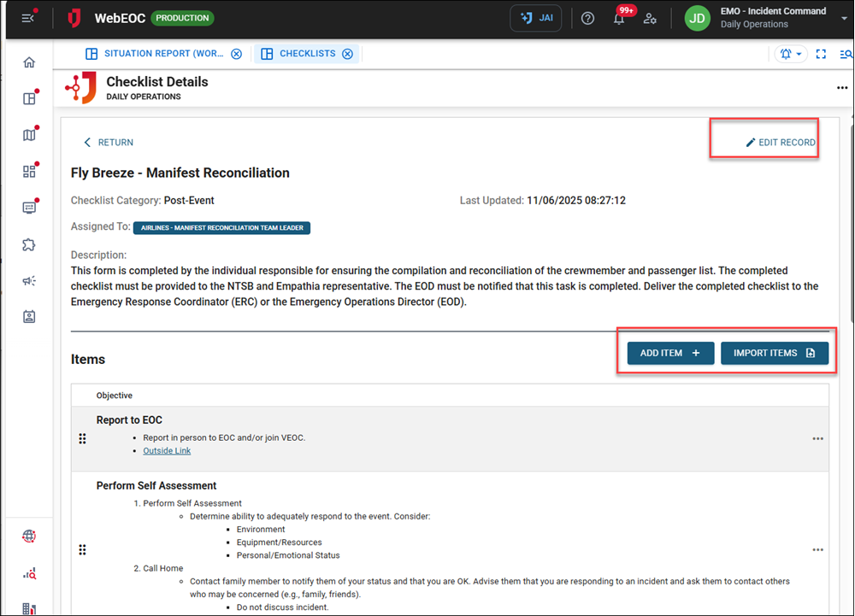
Task: View notifications with the 99+ bell icon
Action: (618, 18)
